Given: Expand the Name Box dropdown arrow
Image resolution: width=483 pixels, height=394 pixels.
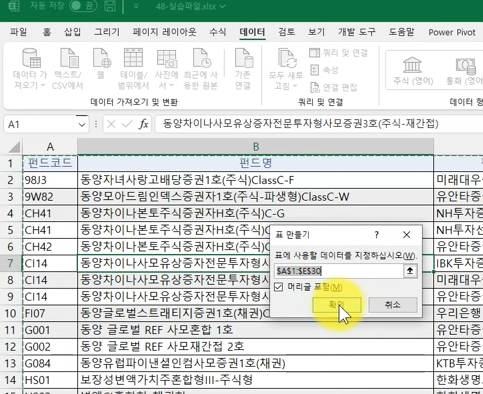Looking at the screenshot, I should [x=82, y=125].
